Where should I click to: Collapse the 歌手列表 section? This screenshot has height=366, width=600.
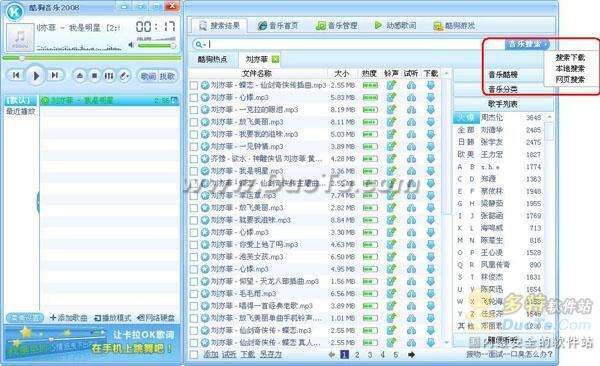[503, 104]
